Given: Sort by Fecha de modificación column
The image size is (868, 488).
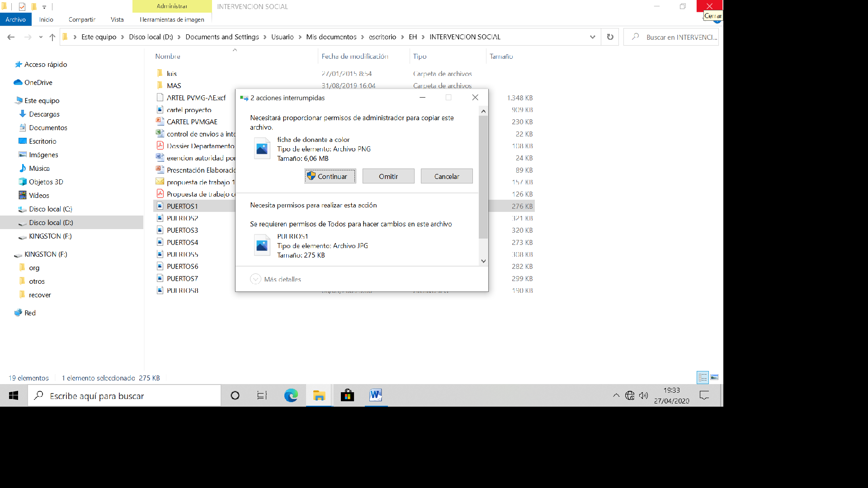Looking at the screenshot, I should pyautogui.click(x=355, y=56).
